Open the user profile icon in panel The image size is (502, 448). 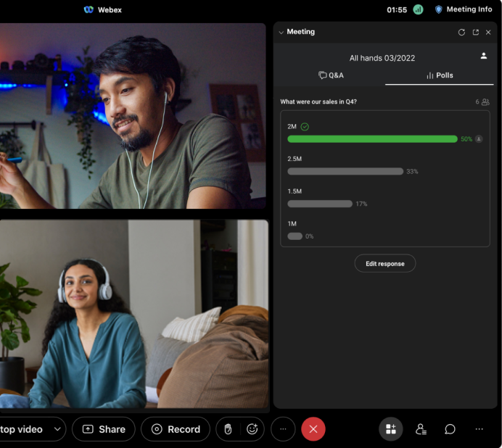coord(484,56)
